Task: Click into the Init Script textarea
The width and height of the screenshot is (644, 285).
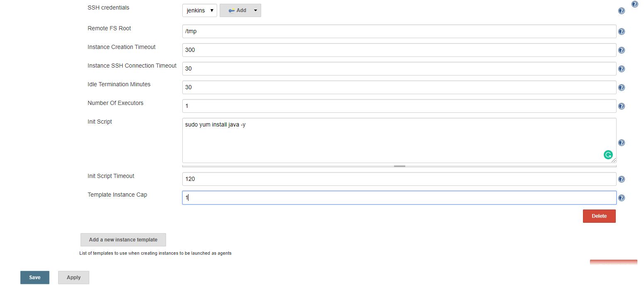Action: click(399, 141)
